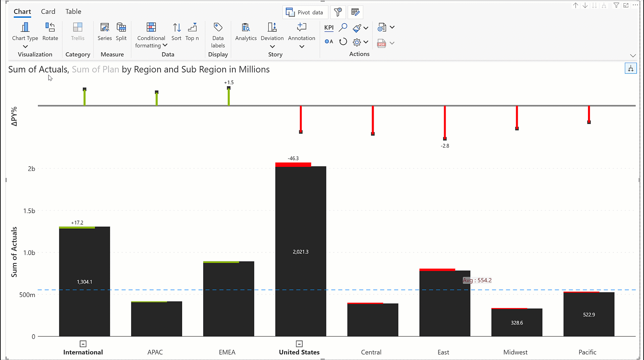Click the magnifier search icon
This screenshot has height=360, width=644.
343,27
